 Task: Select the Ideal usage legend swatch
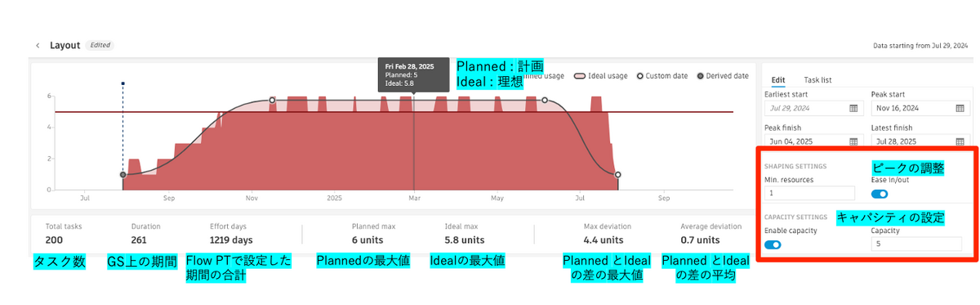[580, 76]
